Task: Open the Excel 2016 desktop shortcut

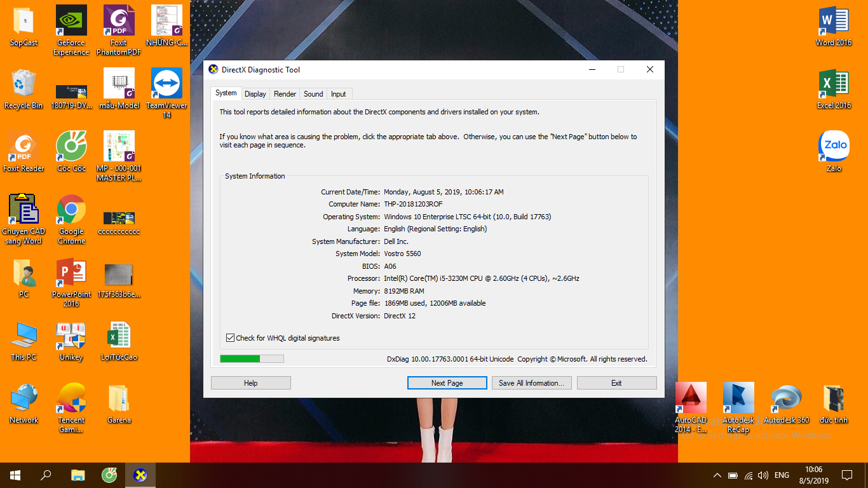Action: [x=834, y=84]
